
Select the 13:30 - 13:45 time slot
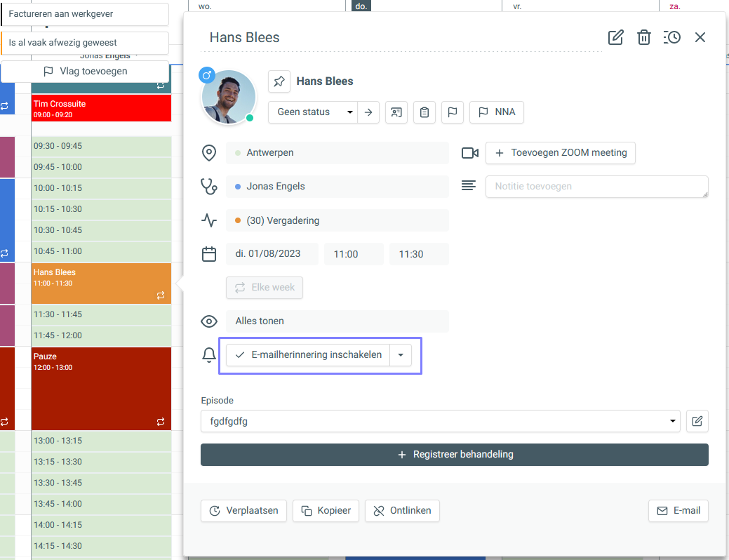click(x=101, y=484)
